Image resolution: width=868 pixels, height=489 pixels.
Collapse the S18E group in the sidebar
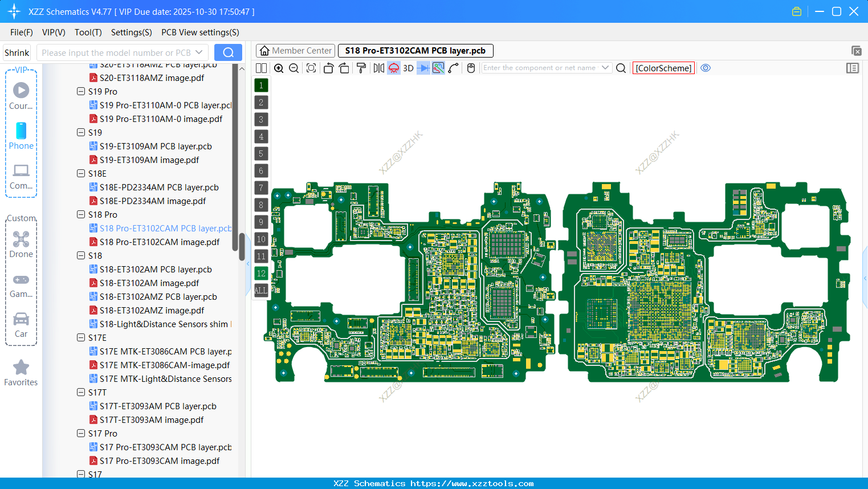(x=80, y=173)
